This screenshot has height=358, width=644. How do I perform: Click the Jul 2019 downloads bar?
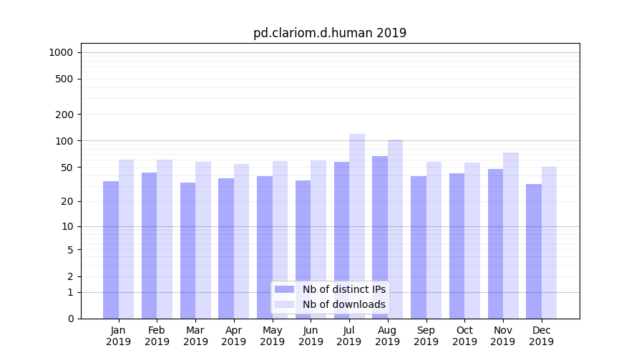[x=357, y=226]
